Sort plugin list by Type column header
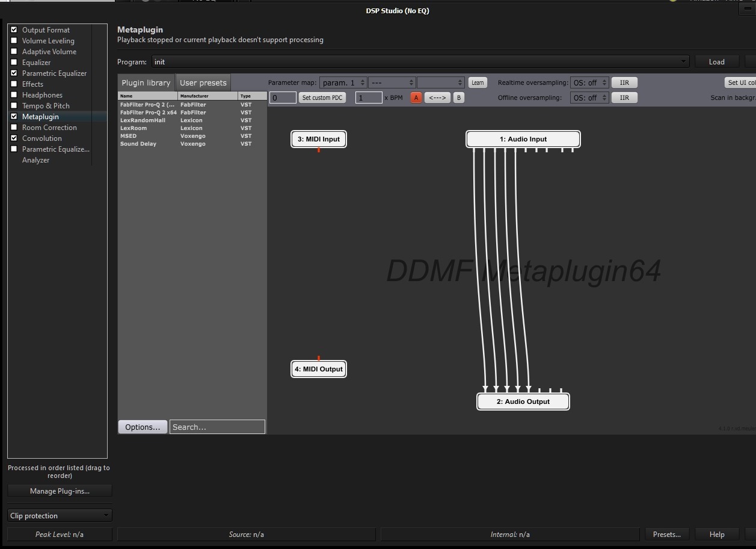This screenshot has height=549, width=756. click(x=253, y=96)
